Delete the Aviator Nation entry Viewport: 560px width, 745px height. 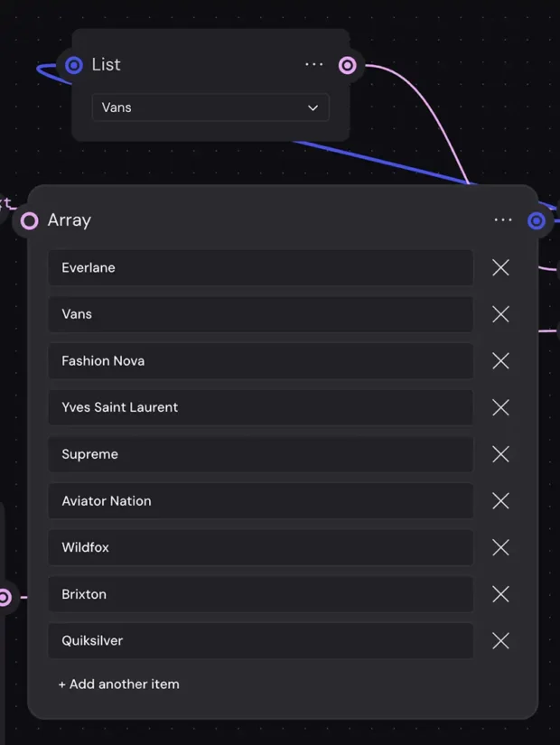(500, 501)
